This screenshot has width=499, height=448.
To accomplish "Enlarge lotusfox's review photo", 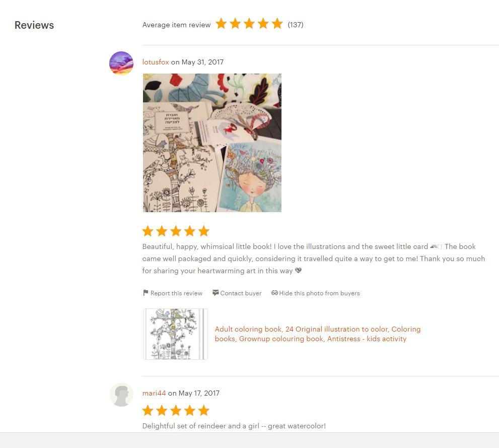I will point(212,143).
